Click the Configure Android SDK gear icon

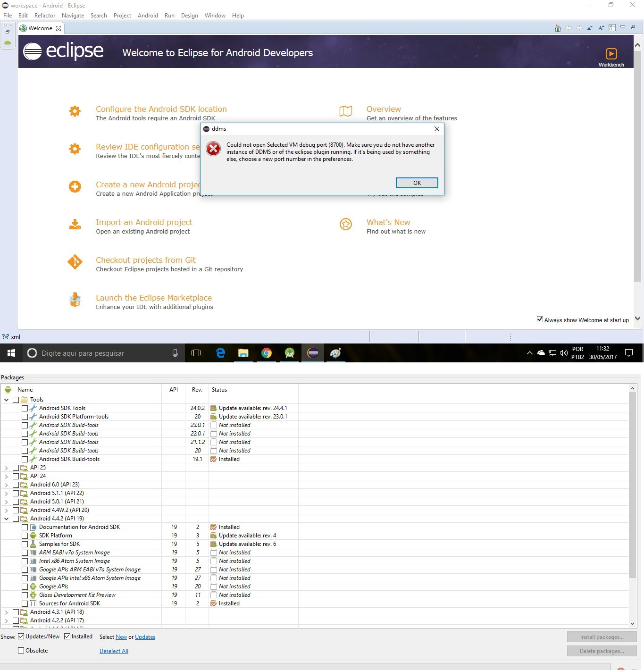coord(75,111)
